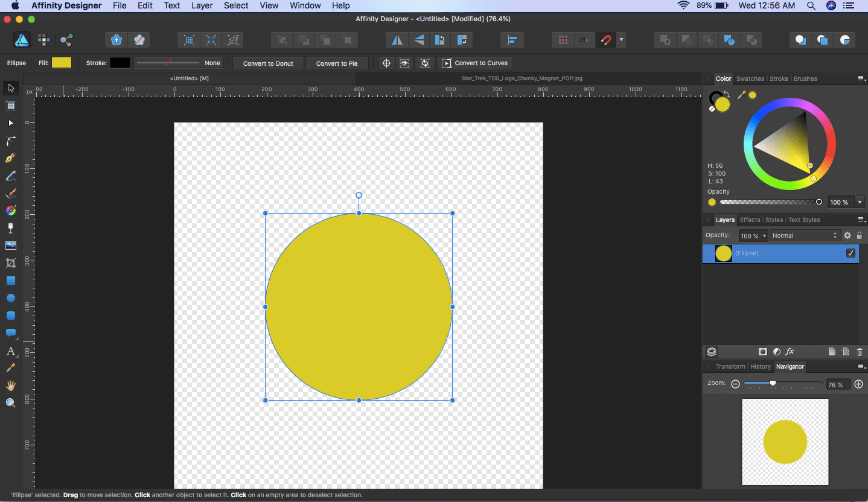Screen dimensions: 868x502
Task: Toggle the layer lock icon
Action: (860, 236)
